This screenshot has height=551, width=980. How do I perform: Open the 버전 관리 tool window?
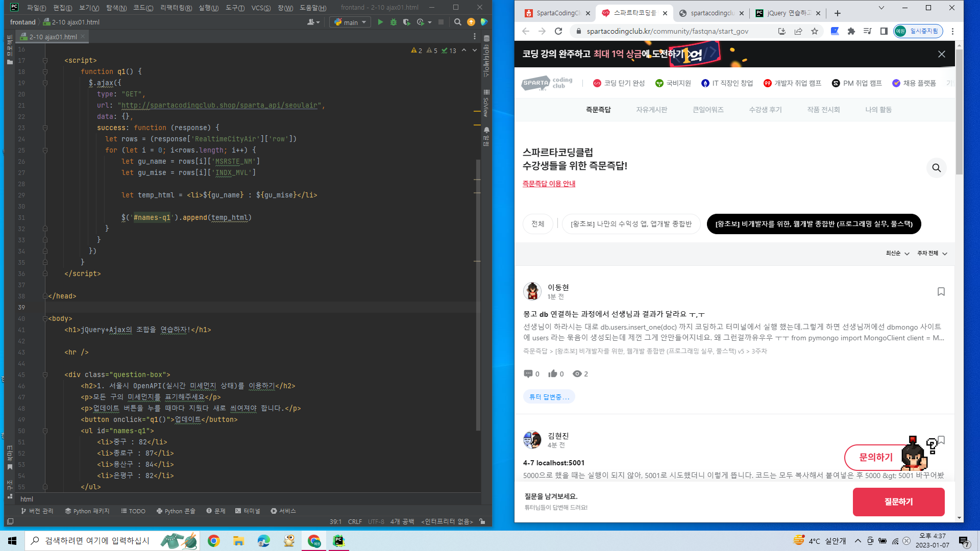pyautogui.click(x=37, y=511)
